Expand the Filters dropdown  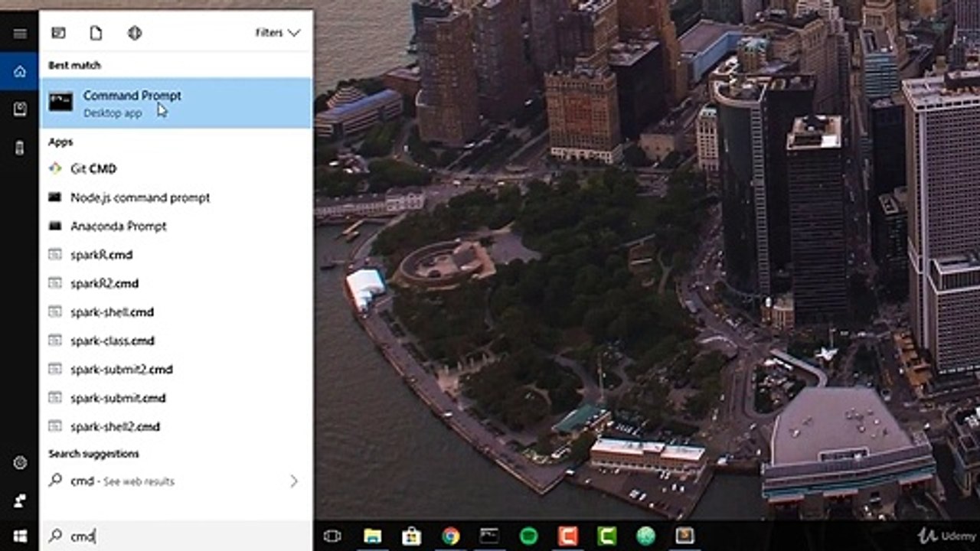278,33
